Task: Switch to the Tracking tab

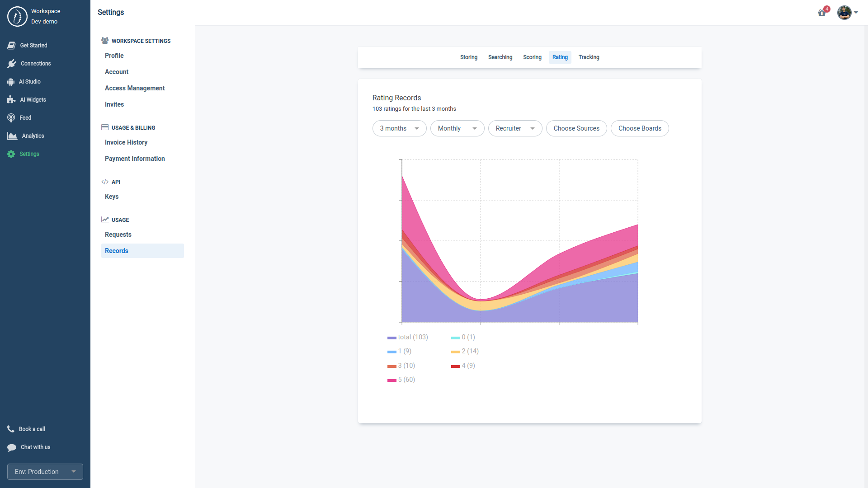Action: [x=589, y=57]
